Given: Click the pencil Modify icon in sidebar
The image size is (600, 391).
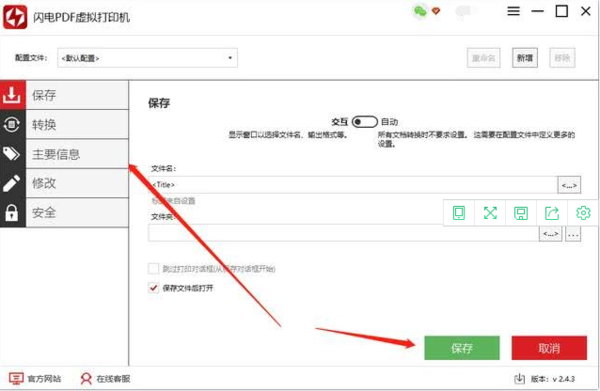Looking at the screenshot, I should [x=12, y=183].
